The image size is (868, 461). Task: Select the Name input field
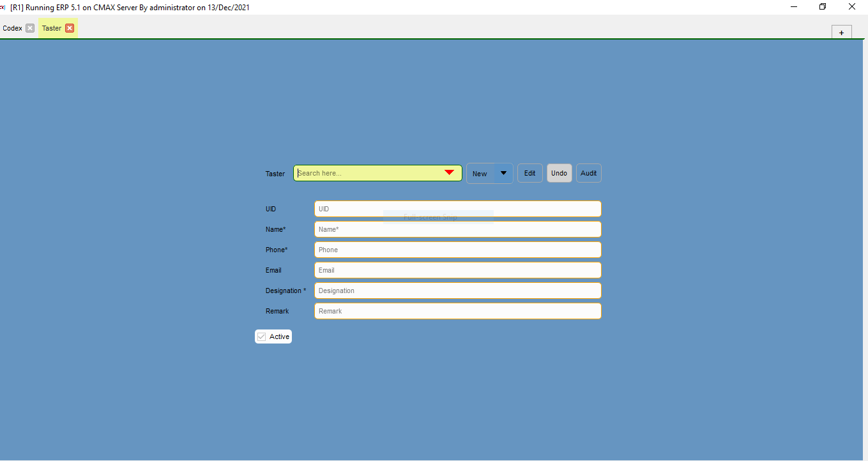tap(457, 229)
